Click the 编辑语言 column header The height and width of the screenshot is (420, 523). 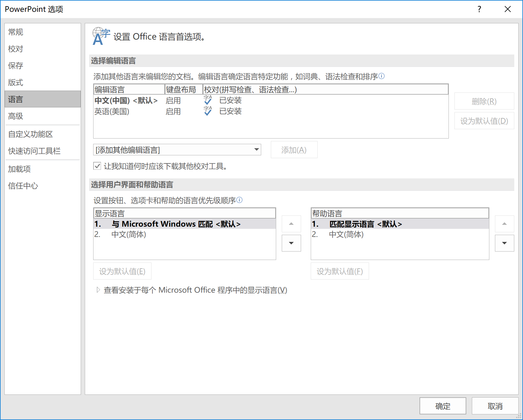(x=129, y=89)
